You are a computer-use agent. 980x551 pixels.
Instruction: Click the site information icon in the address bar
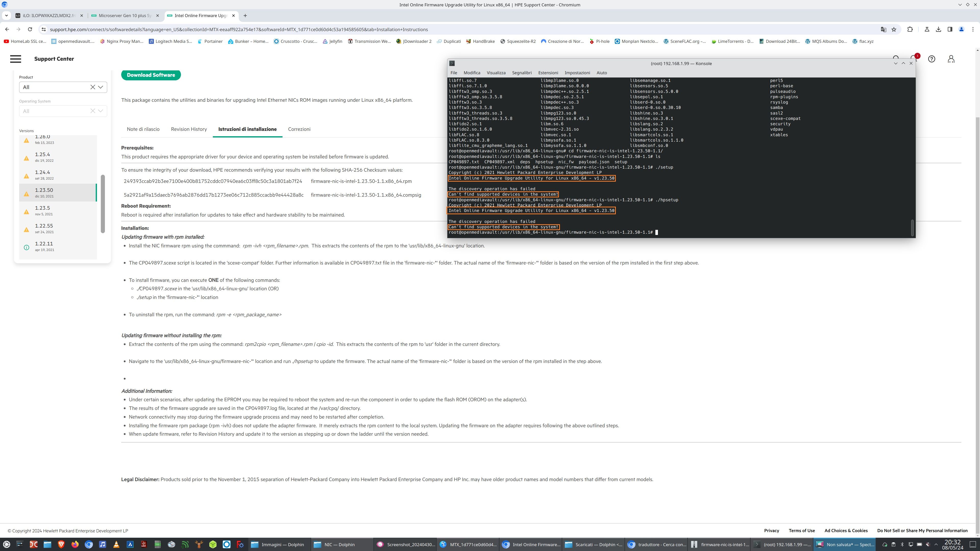43,29
